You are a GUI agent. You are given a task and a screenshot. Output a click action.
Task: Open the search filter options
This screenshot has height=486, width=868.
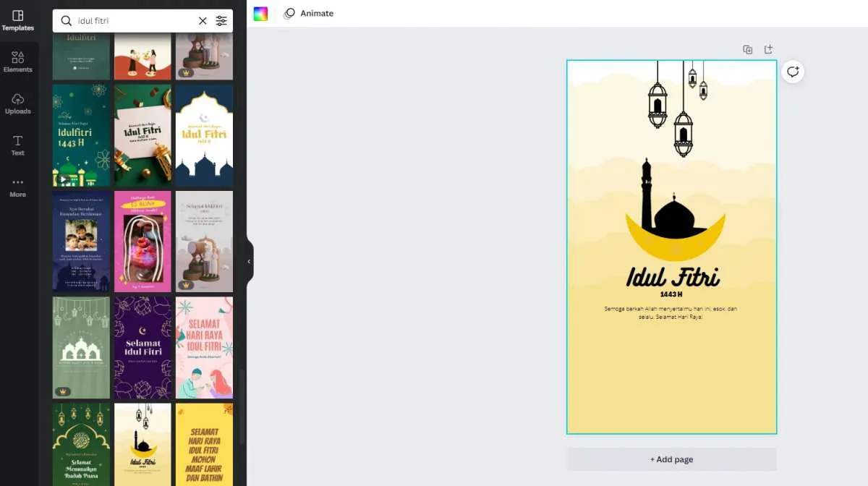pyautogui.click(x=221, y=21)
